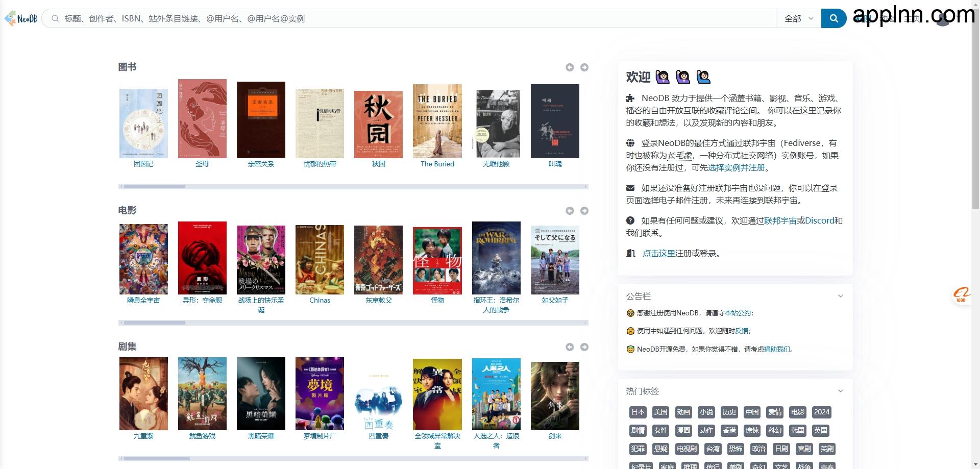The width and height of the screenshot is (980, 469).
Task: Select the 悬疑 tag
Action: point(660,449)
